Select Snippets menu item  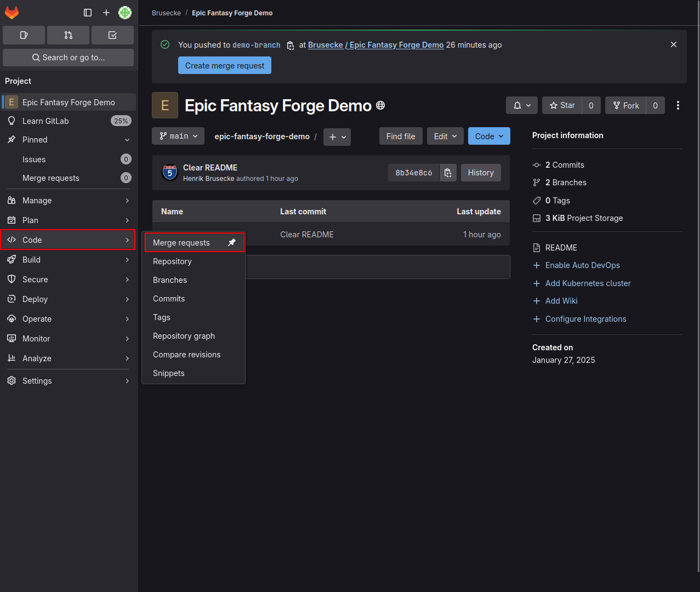click(x=194, y=373)
